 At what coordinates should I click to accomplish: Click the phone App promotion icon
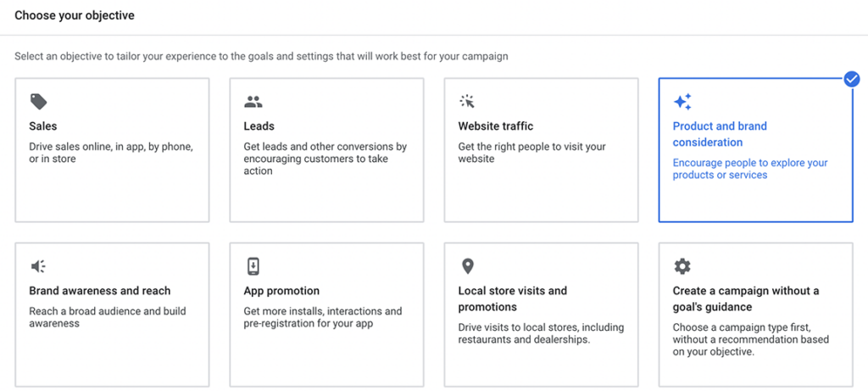pos(253,266)
